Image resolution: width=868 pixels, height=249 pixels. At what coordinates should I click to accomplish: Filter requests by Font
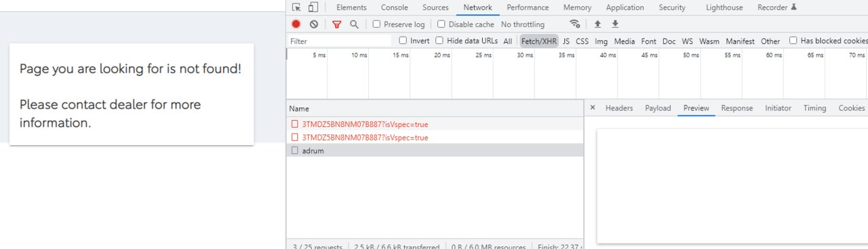(x=649, y=41)
